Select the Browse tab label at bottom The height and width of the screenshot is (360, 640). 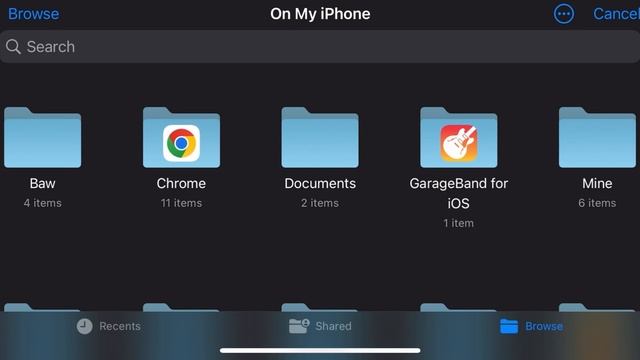pos(544,326)
